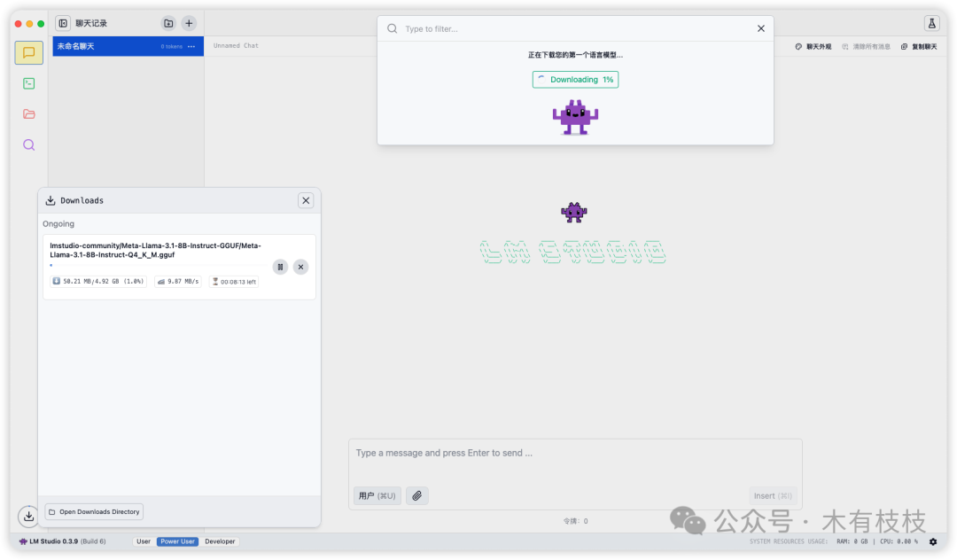The image size is (957, 560).
Task: Click LM Studio 0.3.9 version label
Action: pos(62,541)
